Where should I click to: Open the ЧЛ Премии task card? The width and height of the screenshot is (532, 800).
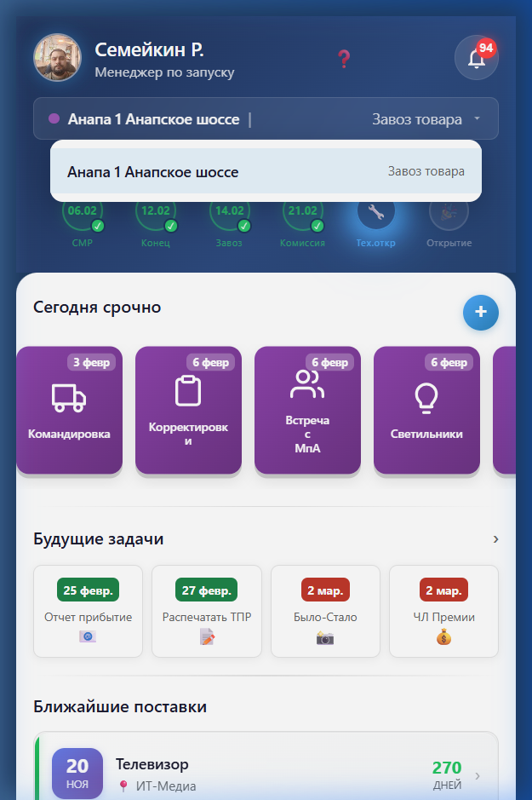(x=443, y=611)
